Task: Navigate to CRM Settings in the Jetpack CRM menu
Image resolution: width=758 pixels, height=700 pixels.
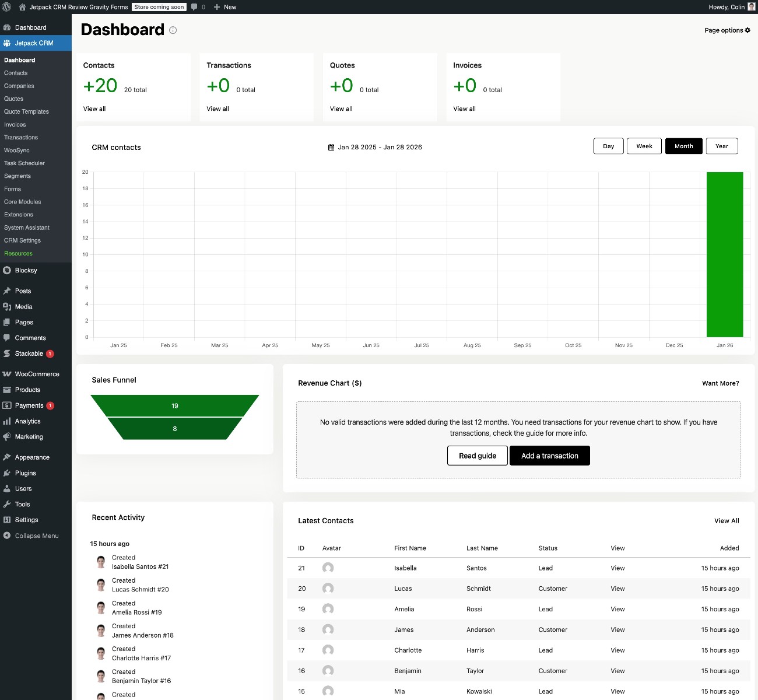Action: coord(23,240)
